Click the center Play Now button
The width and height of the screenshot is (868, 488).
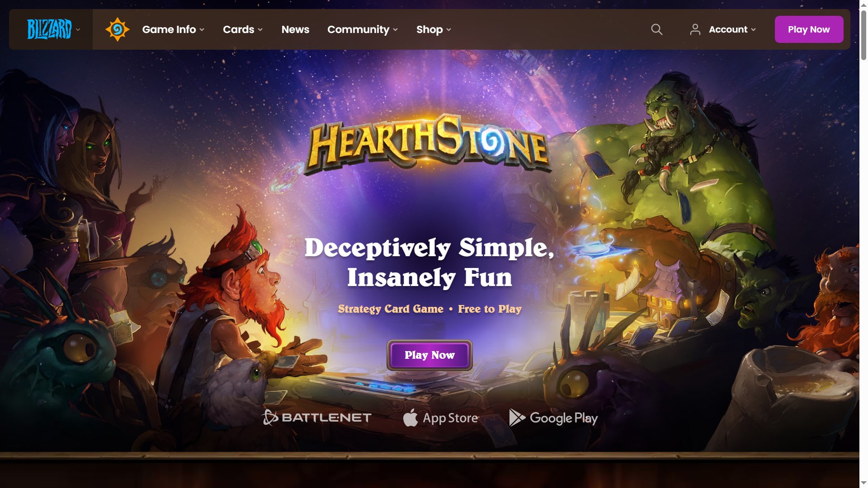[429, 355]
